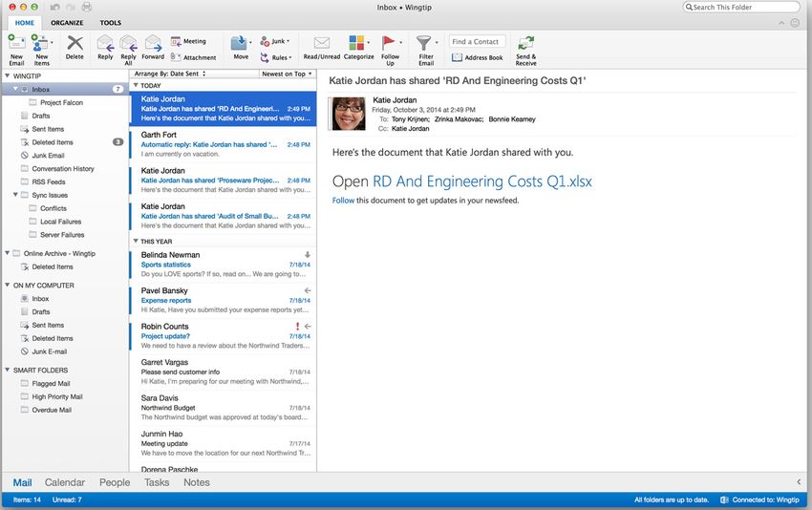
Task: Toggle the Newest on Top sort order
Action: (x=287, y=74)
